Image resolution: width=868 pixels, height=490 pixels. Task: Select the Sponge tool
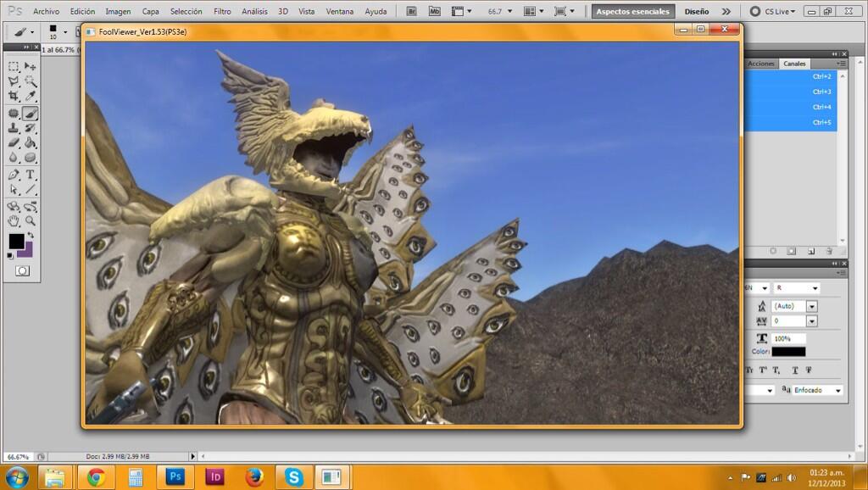[30, 157]
